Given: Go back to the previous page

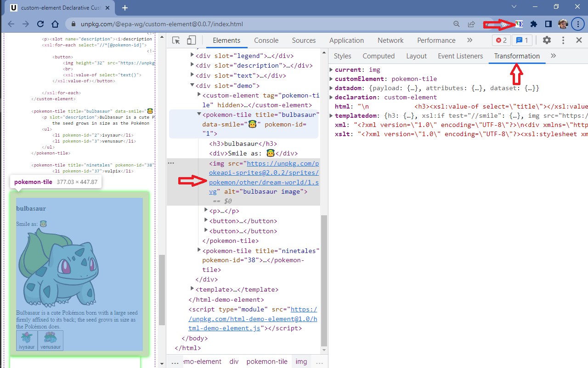Looking at the screenshot, I should 11,24.
